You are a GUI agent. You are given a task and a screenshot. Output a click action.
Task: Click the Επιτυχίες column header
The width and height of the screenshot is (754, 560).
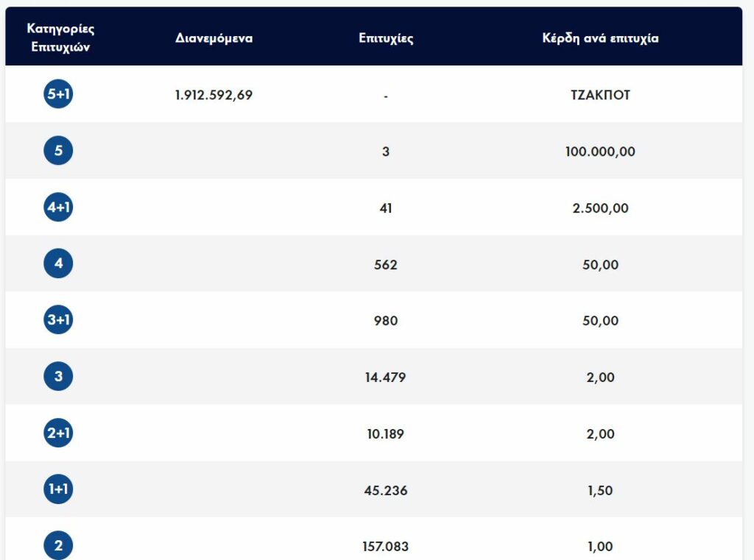click(386, 38)
